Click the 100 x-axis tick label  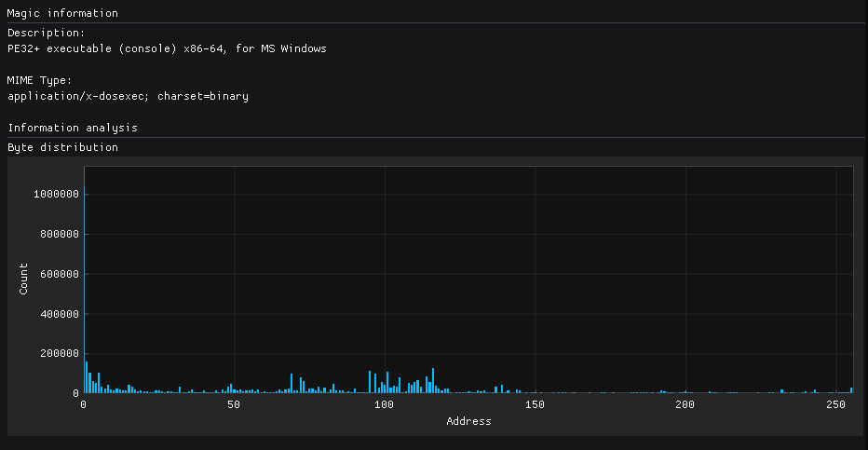coord(385,404)
